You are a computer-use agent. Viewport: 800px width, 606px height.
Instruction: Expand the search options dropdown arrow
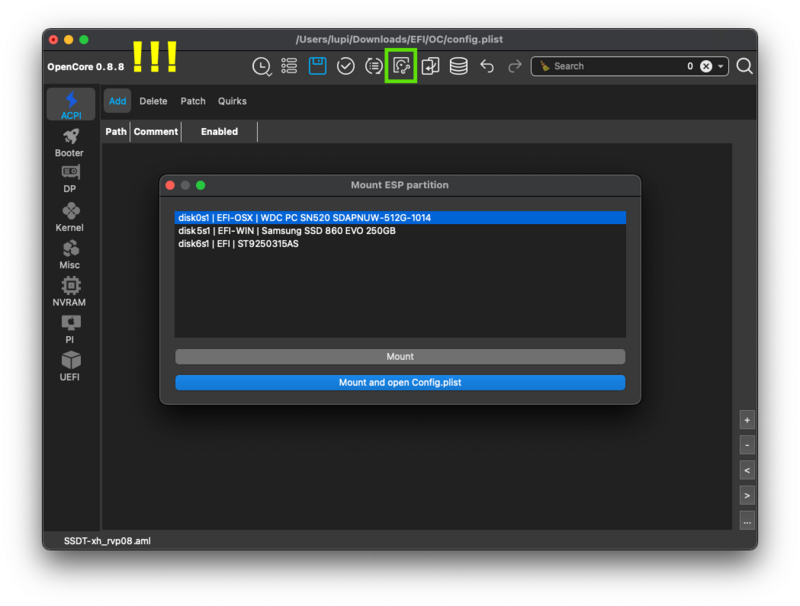pyautogui.click(x=720, y=66)
